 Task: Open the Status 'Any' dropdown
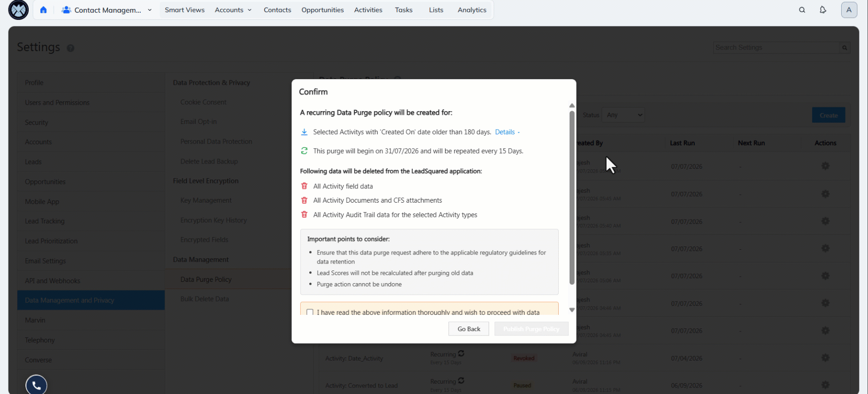[624, 115]
